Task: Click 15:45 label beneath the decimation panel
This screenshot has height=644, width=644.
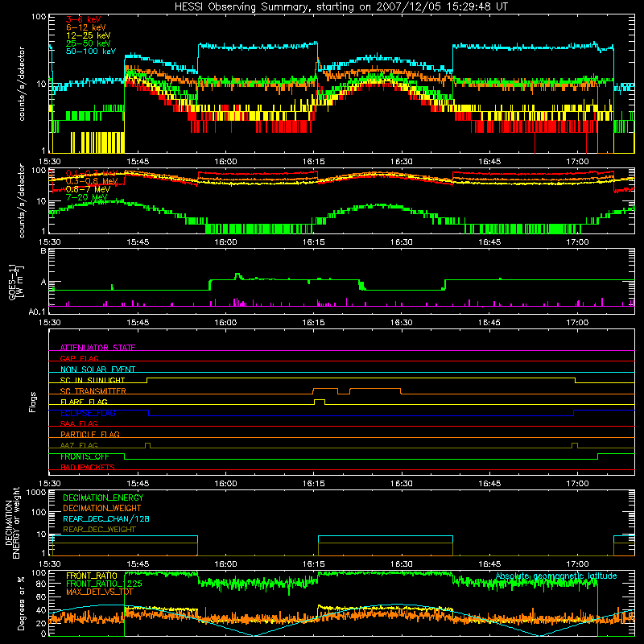Action: (138, 564)
